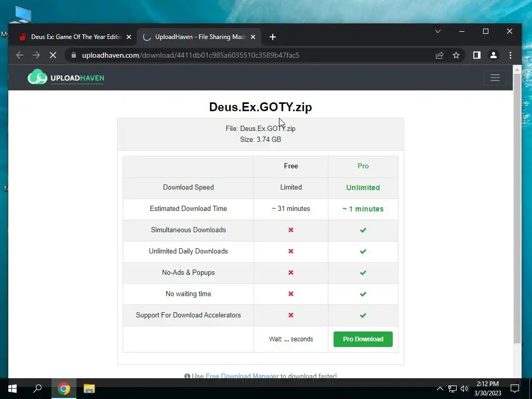
Task: Open the Windows Start menu
Action: 12,389
